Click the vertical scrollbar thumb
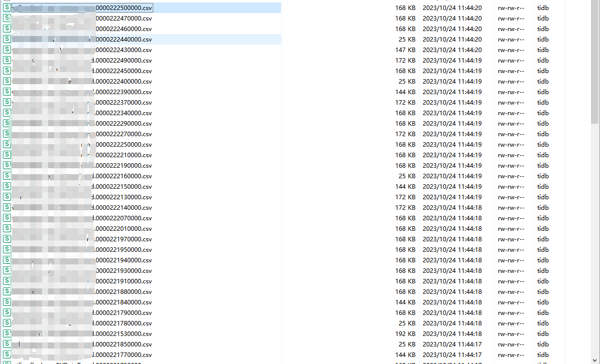This screenshot has height=364, width=600. point(594,63)
